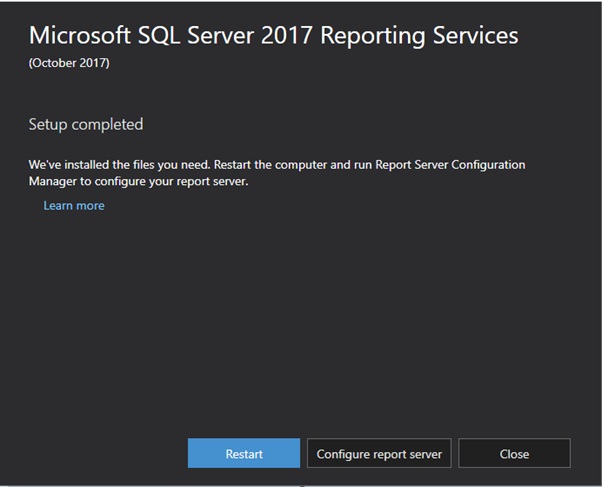
Task: Select the highlighted Restart action
Action: coord(244,453)
